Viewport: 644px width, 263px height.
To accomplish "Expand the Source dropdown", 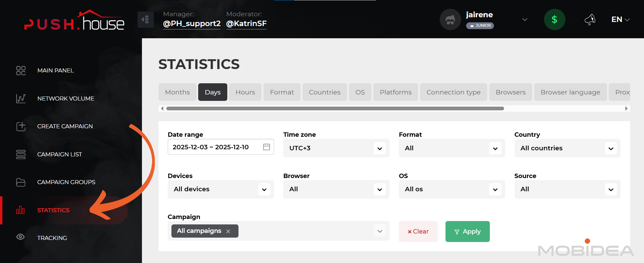I will tap(611, 189).
